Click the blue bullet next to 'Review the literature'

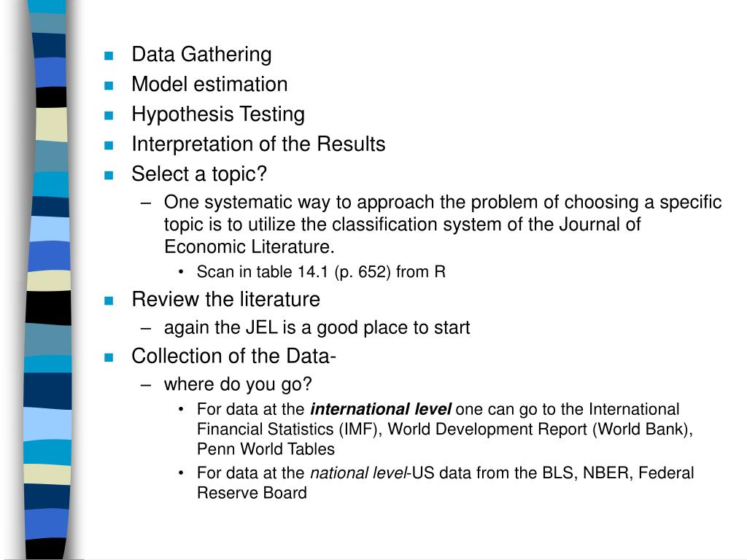point(109,300)
